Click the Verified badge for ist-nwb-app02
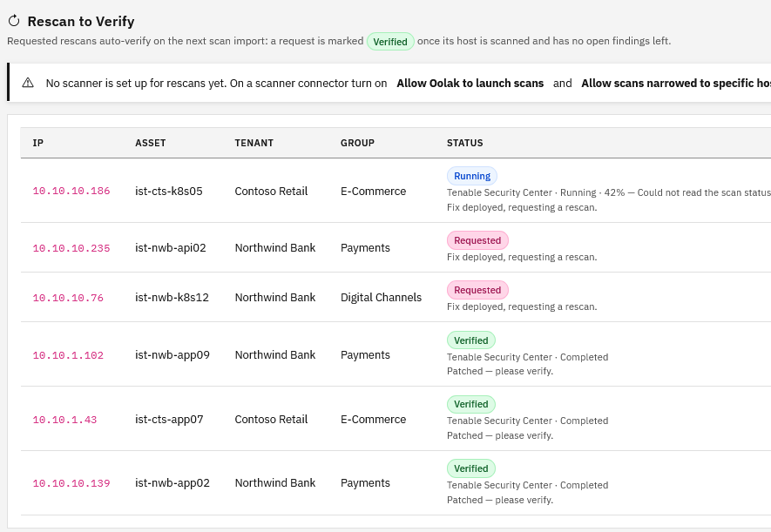This screenshot has width=771, height=532. tap(471, 468)
